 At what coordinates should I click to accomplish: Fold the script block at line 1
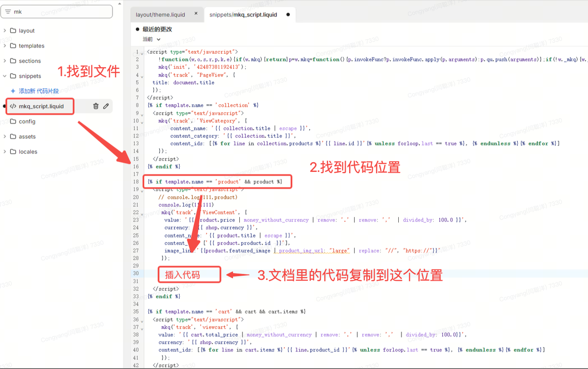click(142, 53)
